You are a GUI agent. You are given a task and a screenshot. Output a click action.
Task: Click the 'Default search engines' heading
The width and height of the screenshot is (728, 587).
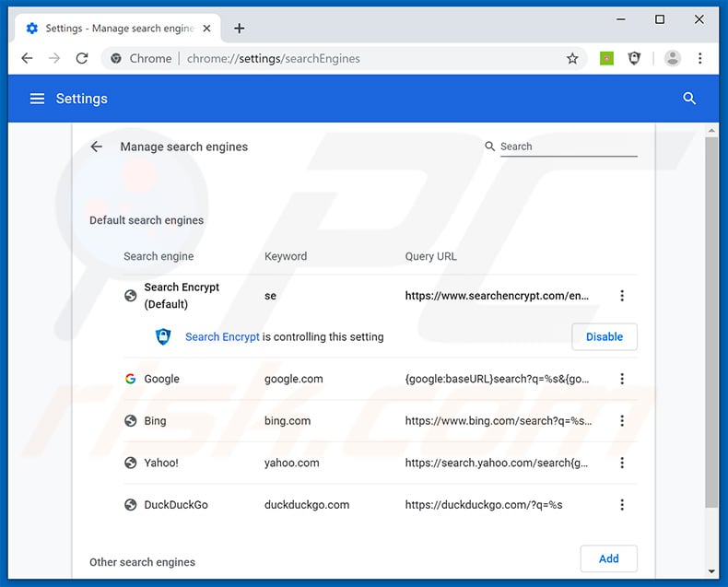coord(147,220)
